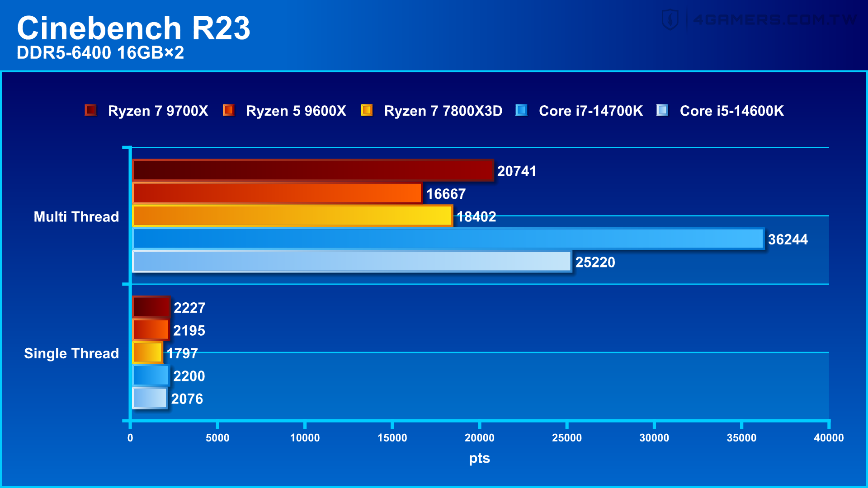Click the 'Cinebench R23' chart title

[x=133, y=28]
